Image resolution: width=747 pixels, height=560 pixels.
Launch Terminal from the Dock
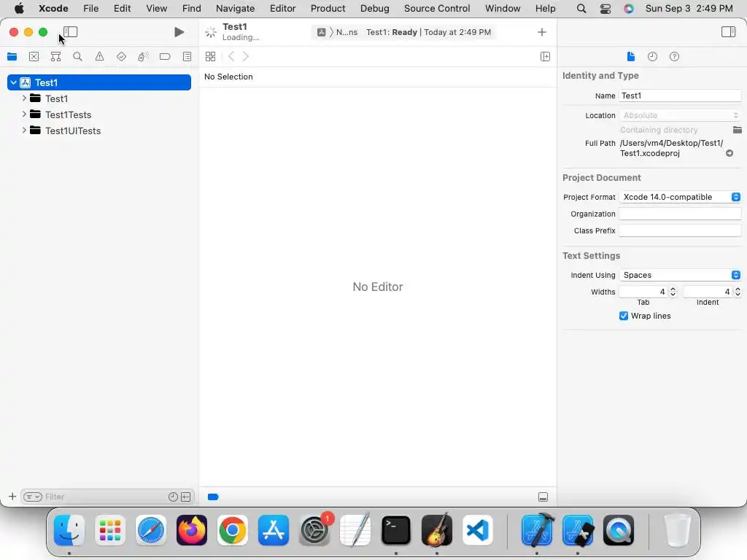396,530
